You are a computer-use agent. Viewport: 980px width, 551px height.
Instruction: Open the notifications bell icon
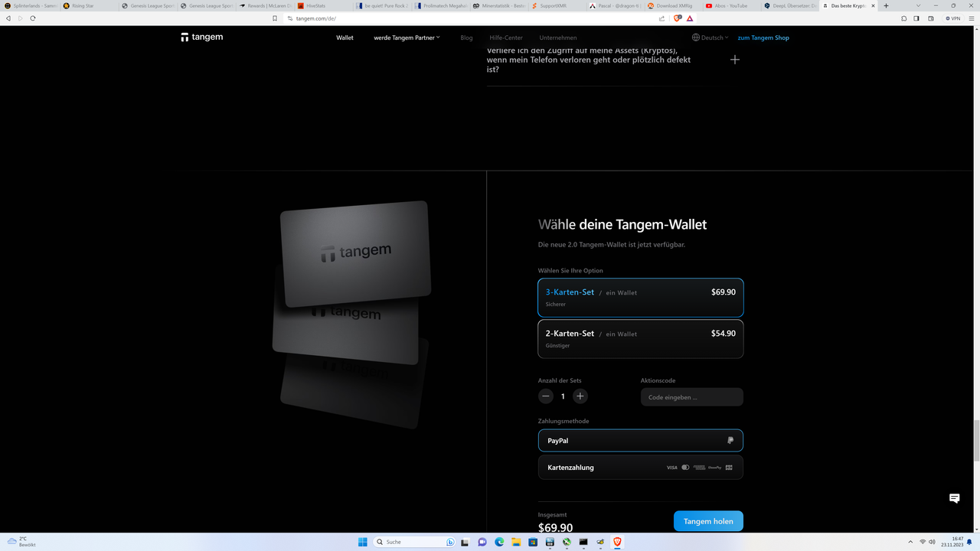pos(969,542)
